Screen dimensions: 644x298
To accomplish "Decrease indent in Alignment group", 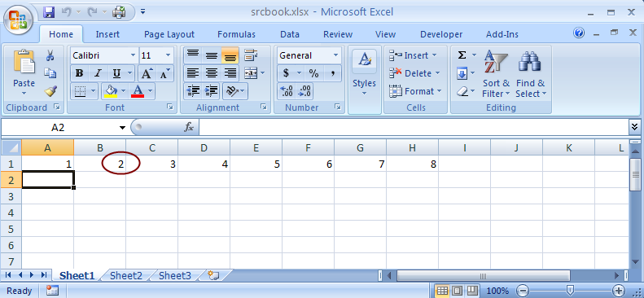I will 193,91.
